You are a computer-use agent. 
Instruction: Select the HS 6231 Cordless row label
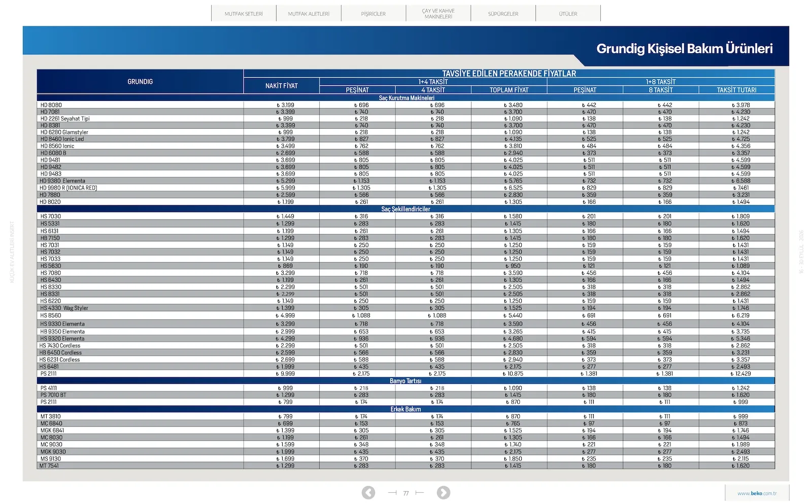(x=60, y=360)
